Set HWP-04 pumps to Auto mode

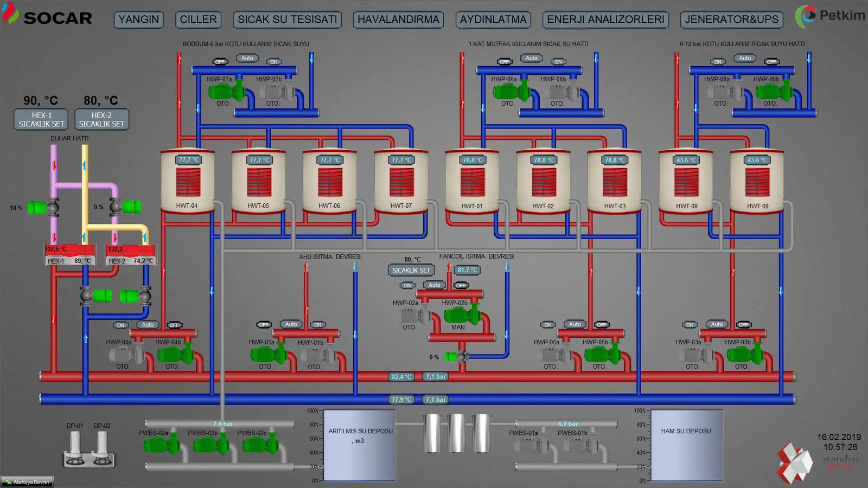point(148,325)
